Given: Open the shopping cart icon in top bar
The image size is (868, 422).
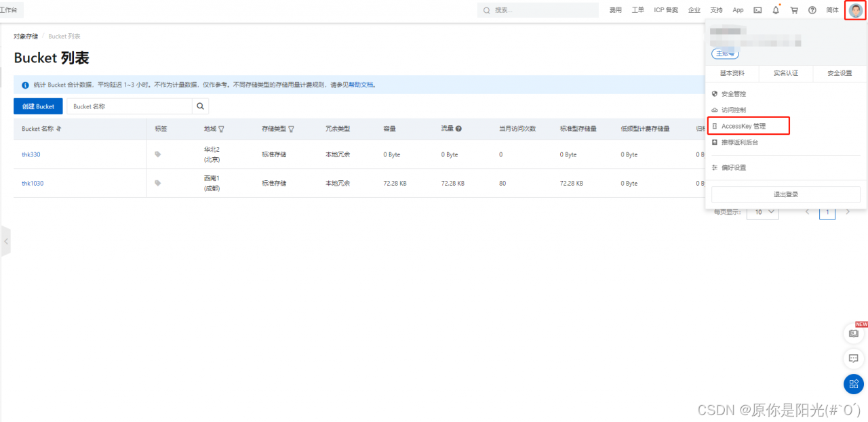Looking at the screenshot, I should click(794, 9).
